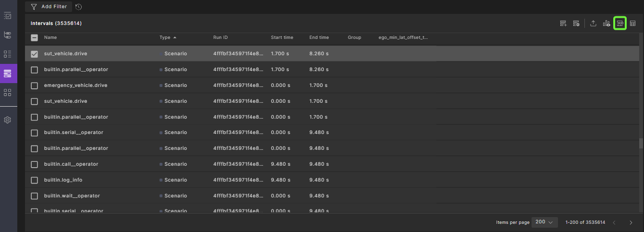Click the green-highlighted timeline view icon

[x=620, y=23]
